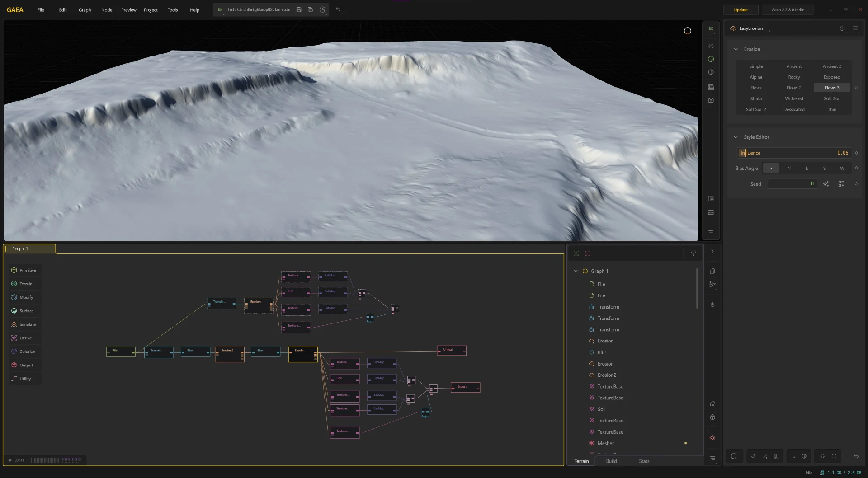Open the Graph menu
The image size is (868, 478).
(x=85, y=10)
